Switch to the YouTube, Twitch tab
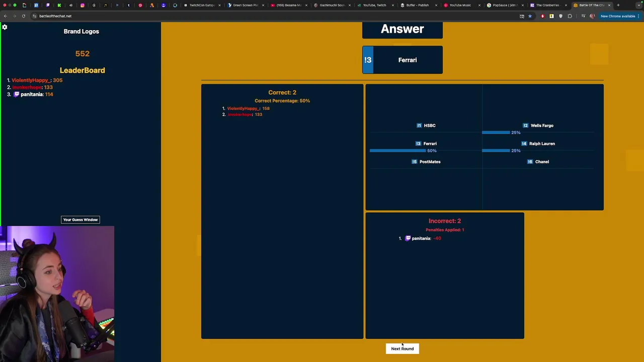Image resolution: width=644 pixels, height=362 pixels. coord(375,5)
